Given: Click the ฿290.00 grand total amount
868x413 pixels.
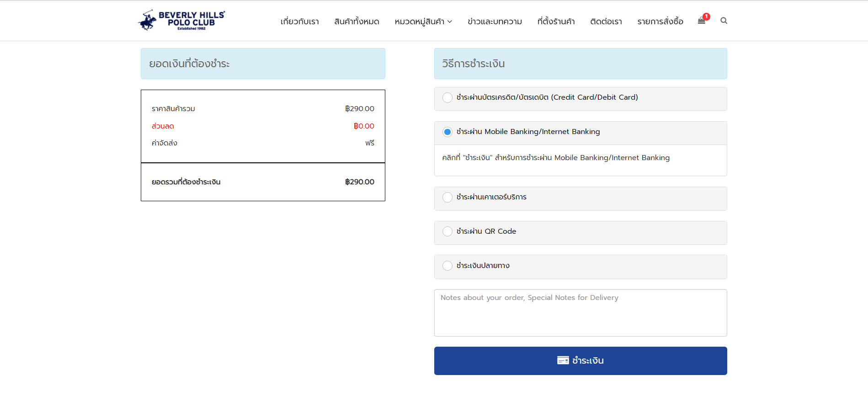Looking at the screenshot, I should pyautogui.click(x=360, y=182).
